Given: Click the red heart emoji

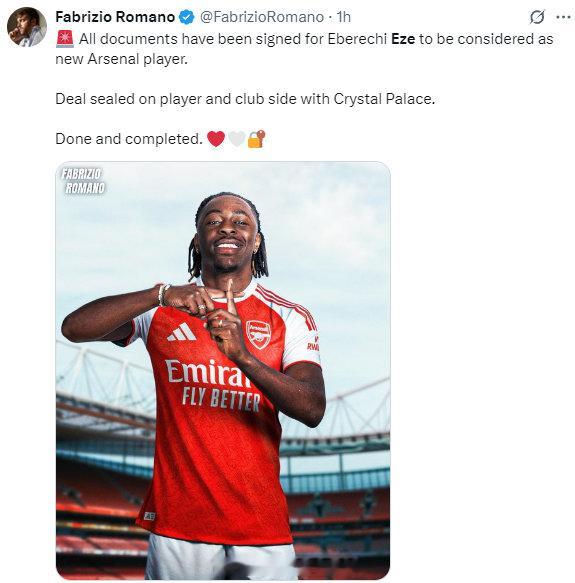Looking at the screenshot, I should click(216, 139).
